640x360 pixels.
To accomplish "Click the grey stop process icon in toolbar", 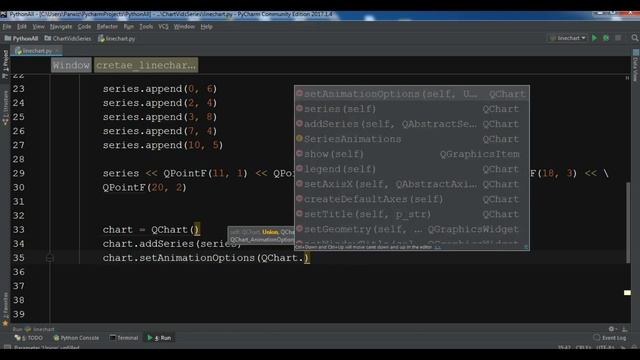I will point(618,38).
